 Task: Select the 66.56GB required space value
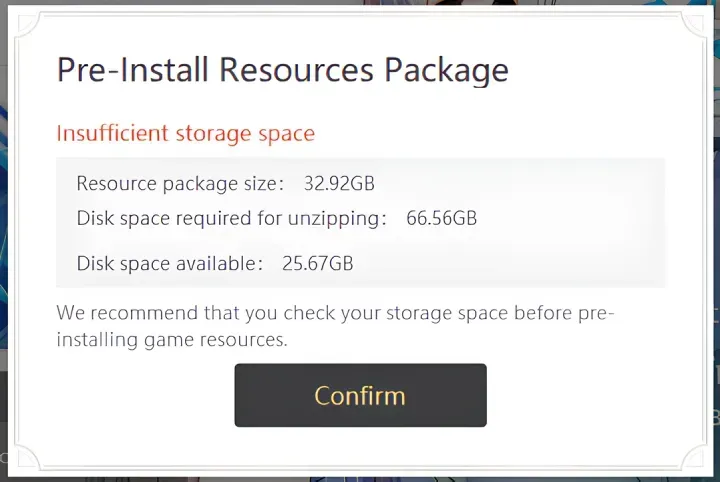tap(441, 218)
